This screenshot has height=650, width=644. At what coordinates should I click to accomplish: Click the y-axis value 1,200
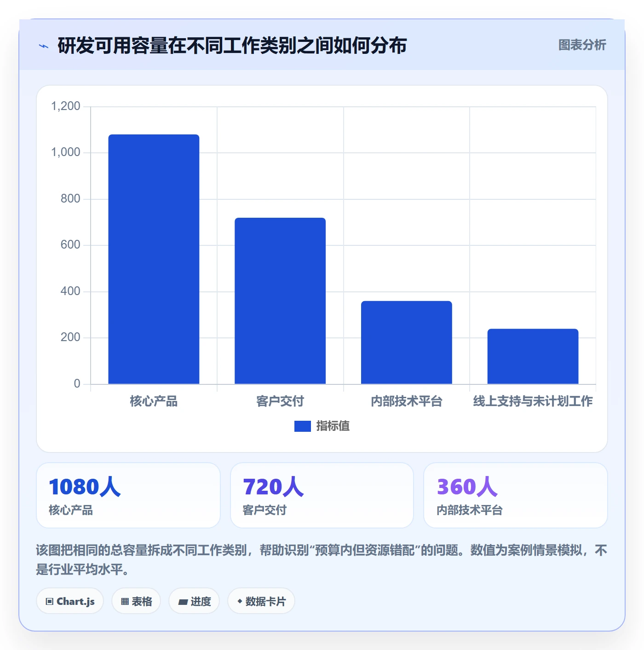tap(66, 106)
